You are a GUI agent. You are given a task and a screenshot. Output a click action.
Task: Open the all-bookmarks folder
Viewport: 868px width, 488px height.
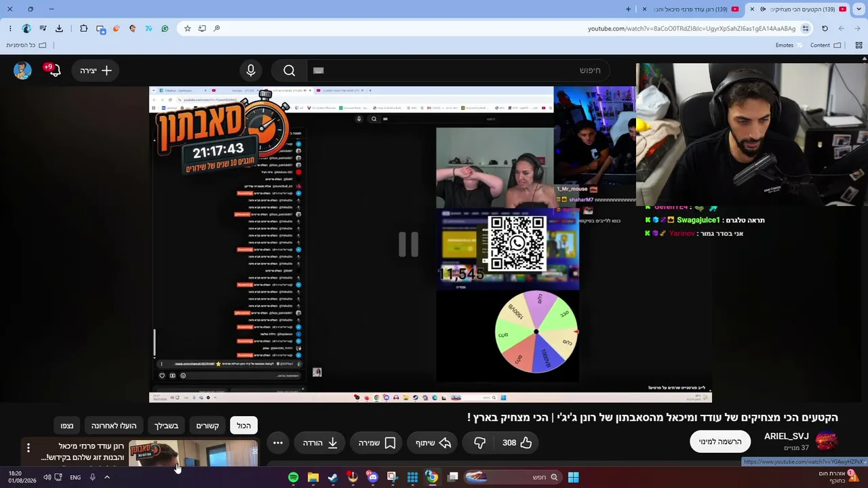click(26, 45)
